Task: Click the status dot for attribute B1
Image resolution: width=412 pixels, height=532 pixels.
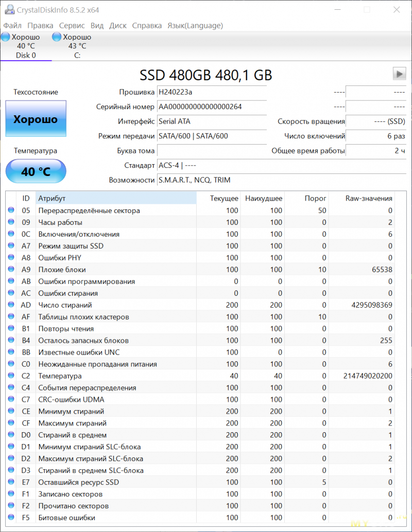Action: click(11, 328)
